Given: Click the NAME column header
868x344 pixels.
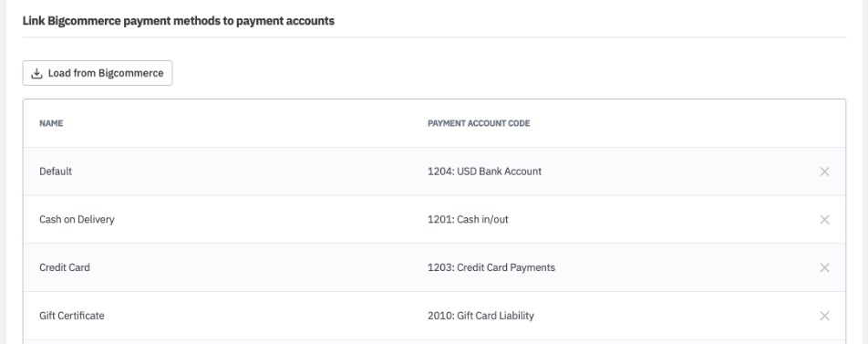Looking at the screenshot, I should [51, 123].
